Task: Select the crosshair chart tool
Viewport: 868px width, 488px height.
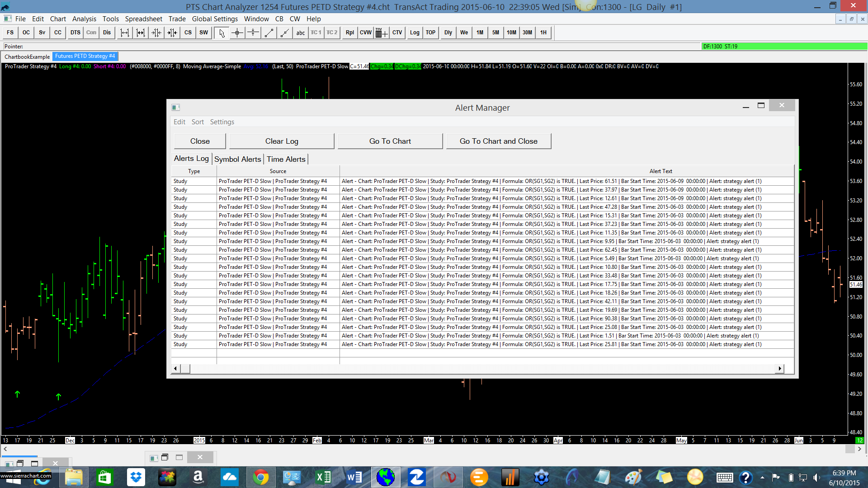Action: pos(237,33)
